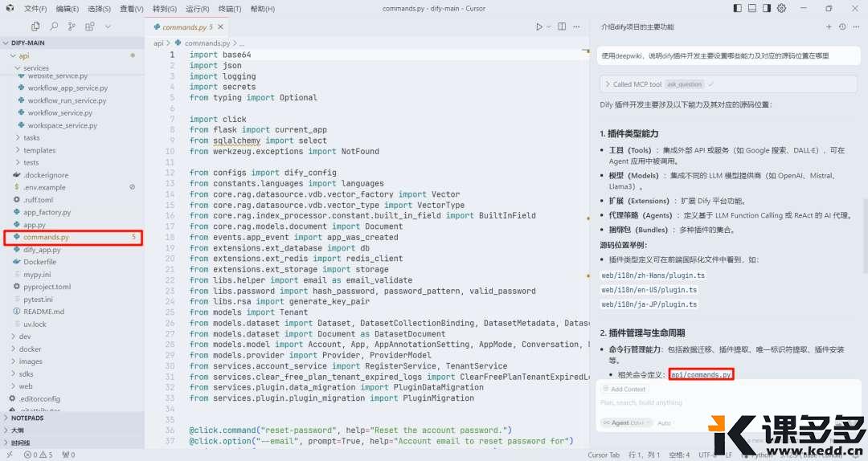Screen dimensions: 868x461
Task: Open the Source Control view icon
Action: [72, 26]
